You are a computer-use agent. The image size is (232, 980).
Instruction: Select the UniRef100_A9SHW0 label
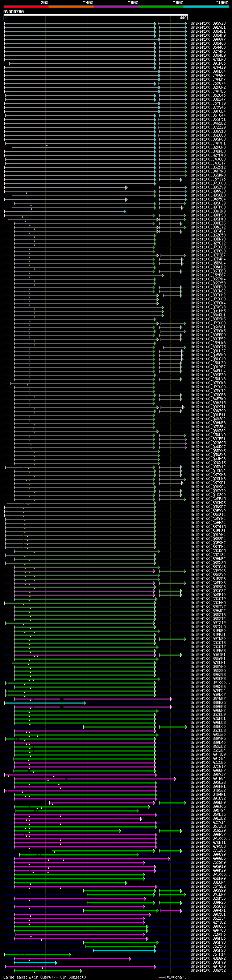pyautogui.click(x=208, y=219)
